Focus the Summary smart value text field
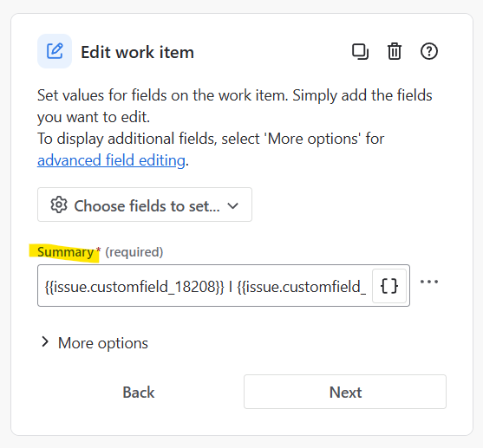483x448 pixels. pos(205,285)
